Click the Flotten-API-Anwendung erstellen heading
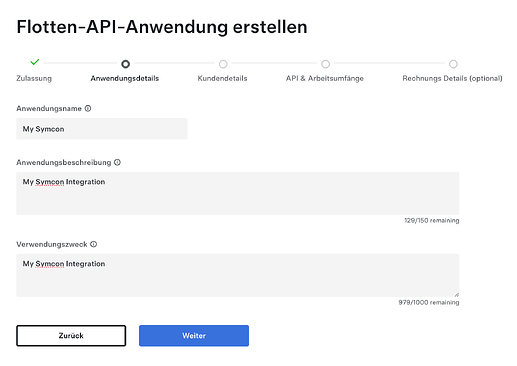The height and width of the screenshot is (366, 517). 162,27
